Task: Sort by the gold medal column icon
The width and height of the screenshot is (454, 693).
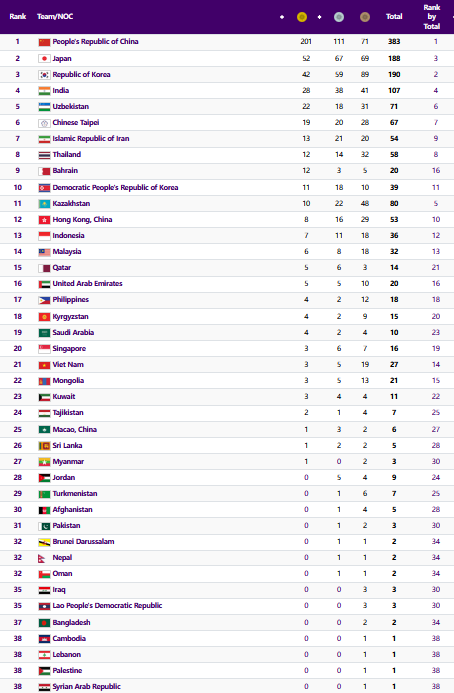Action: point(302,17)
